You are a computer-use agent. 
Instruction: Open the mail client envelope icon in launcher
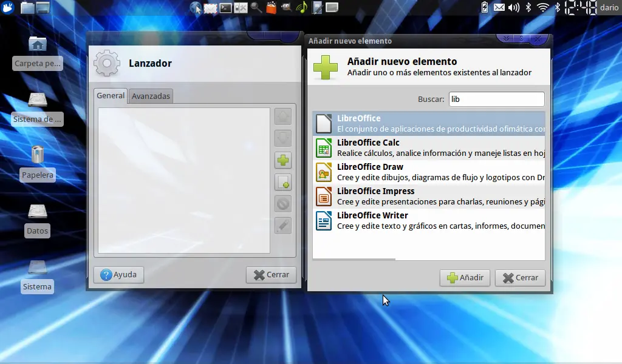pos(210,8)
